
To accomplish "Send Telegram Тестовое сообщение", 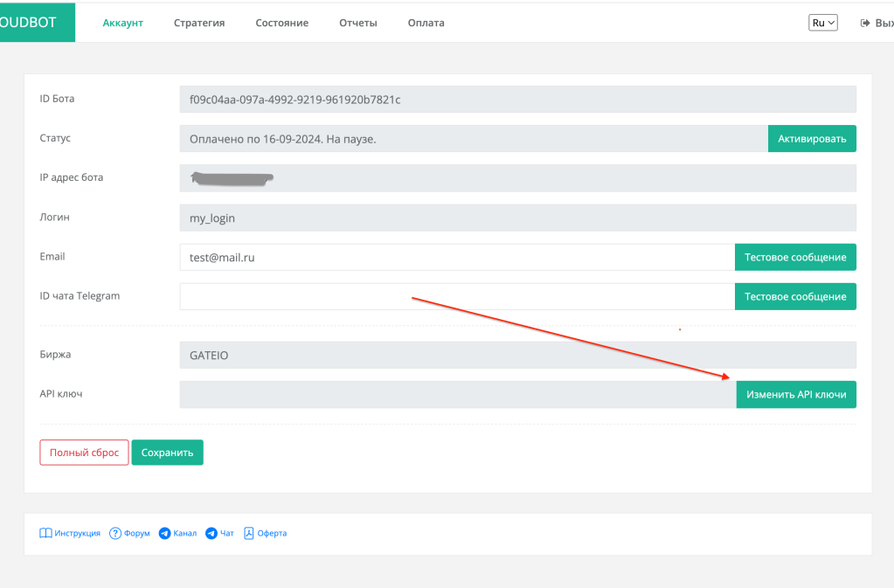I will (x=795, y=296).
